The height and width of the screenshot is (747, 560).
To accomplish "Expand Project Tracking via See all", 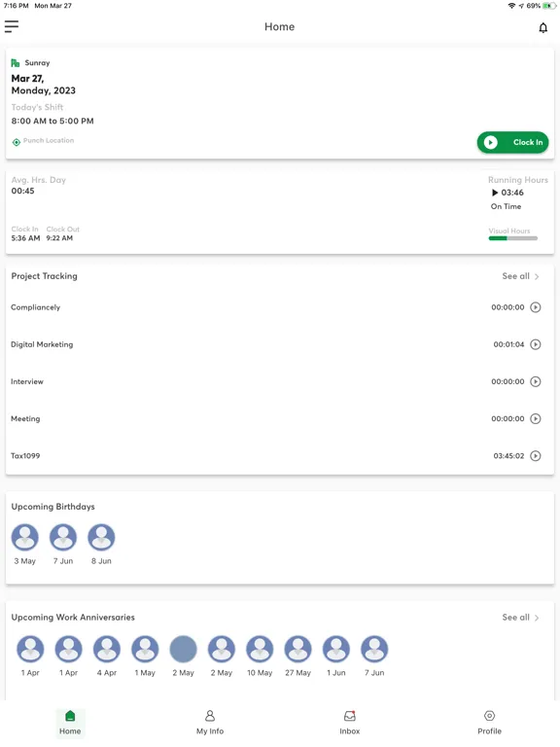I will pos(520,276).
